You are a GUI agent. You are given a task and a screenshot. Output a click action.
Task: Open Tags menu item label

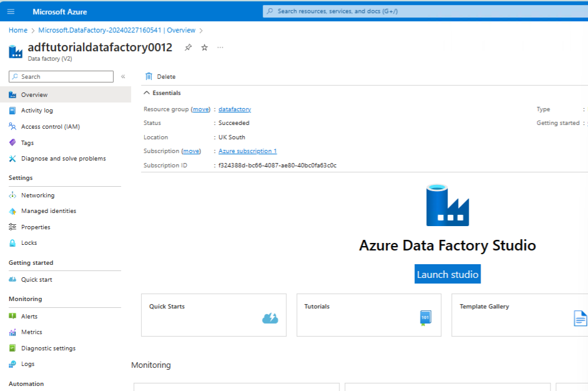[27, 142]
